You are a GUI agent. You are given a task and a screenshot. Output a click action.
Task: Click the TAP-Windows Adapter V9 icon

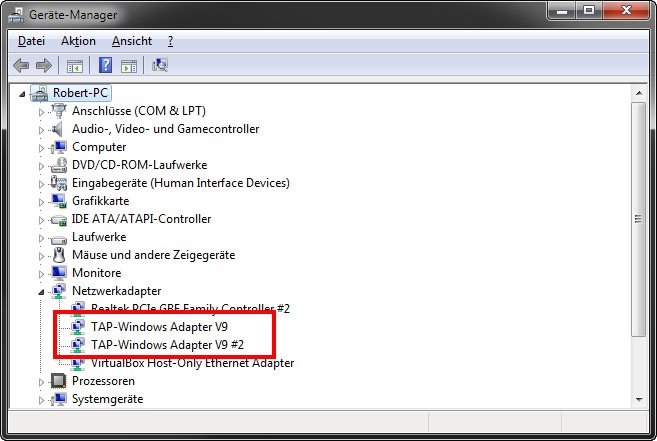(x=78, y=327)
